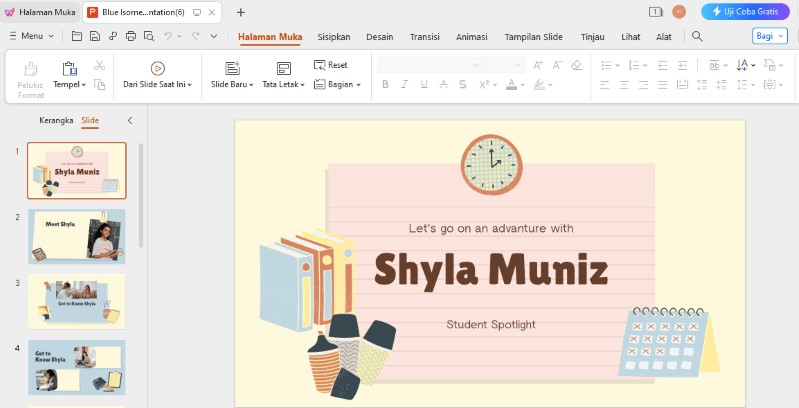This screenshot has height=408, width=799.
Task: Click the save icon in quick toolbar
Action: click(x=94, y=36)
